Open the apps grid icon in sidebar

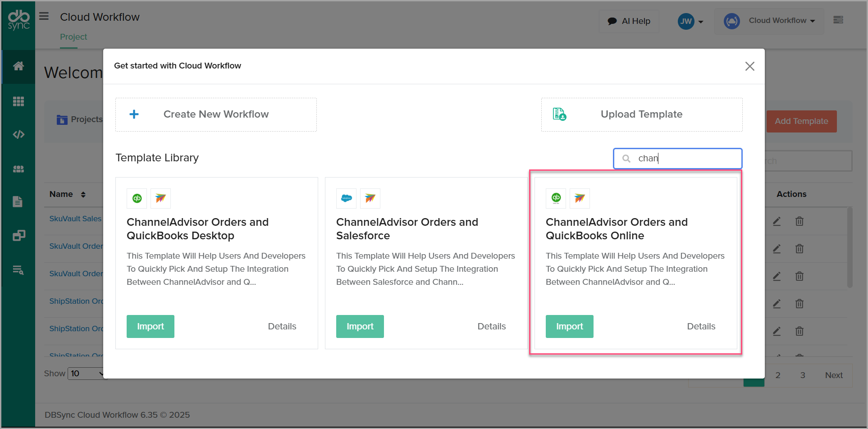[18, 101]
